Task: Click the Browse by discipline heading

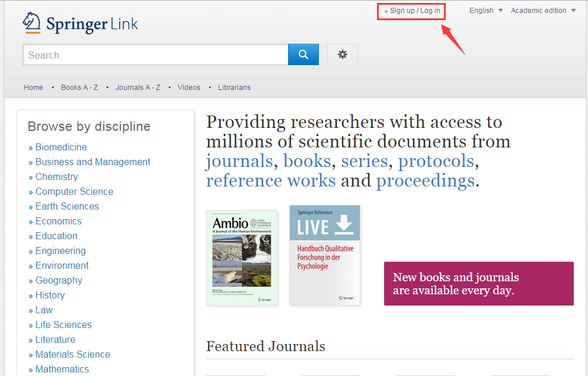Action: pos(90,127)
